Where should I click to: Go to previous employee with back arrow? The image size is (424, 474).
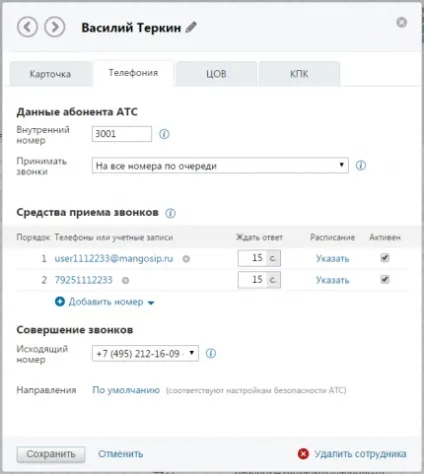(x=27, y=27)
